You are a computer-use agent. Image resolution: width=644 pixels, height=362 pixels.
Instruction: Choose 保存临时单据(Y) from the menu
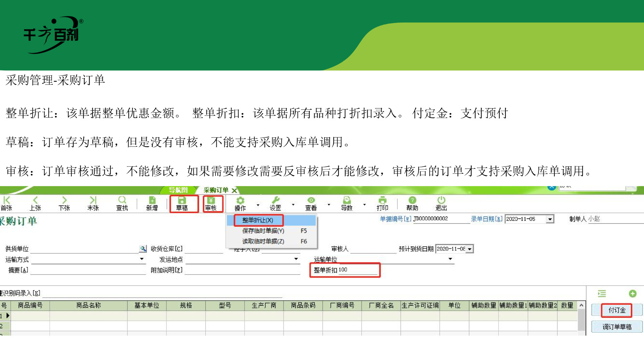[x=263, y=231]
